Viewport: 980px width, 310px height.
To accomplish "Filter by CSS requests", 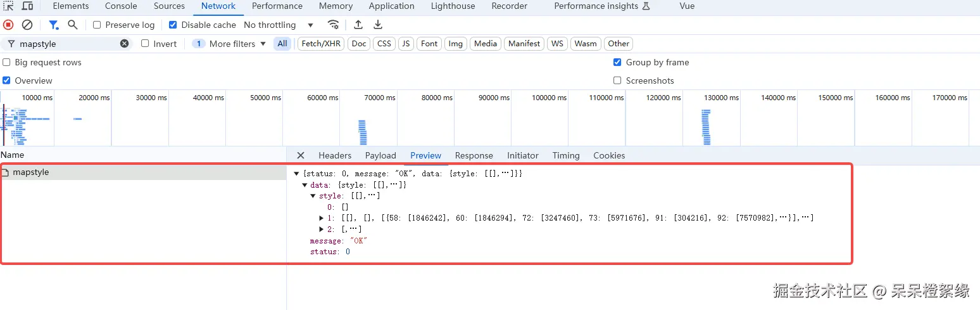I will pyautogui.click(x=384, y=44).
